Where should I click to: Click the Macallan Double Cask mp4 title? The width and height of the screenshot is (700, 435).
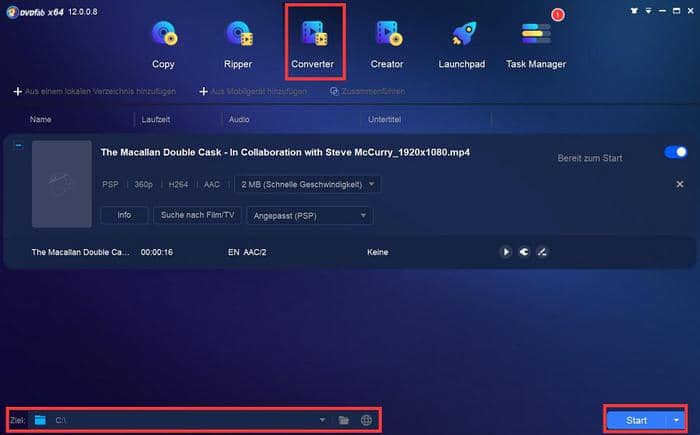(x=285, y=152)
